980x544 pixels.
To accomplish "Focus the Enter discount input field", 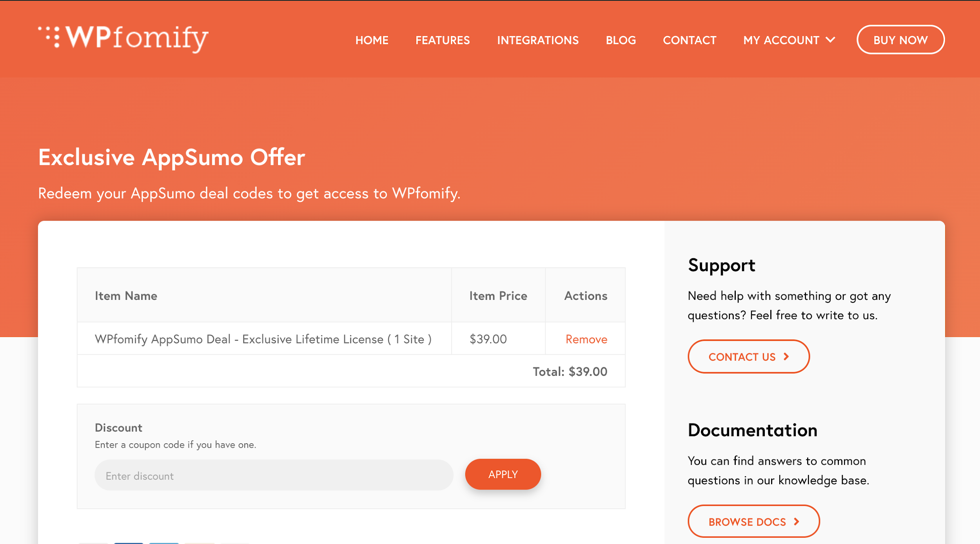I will (x=274, y=475).
